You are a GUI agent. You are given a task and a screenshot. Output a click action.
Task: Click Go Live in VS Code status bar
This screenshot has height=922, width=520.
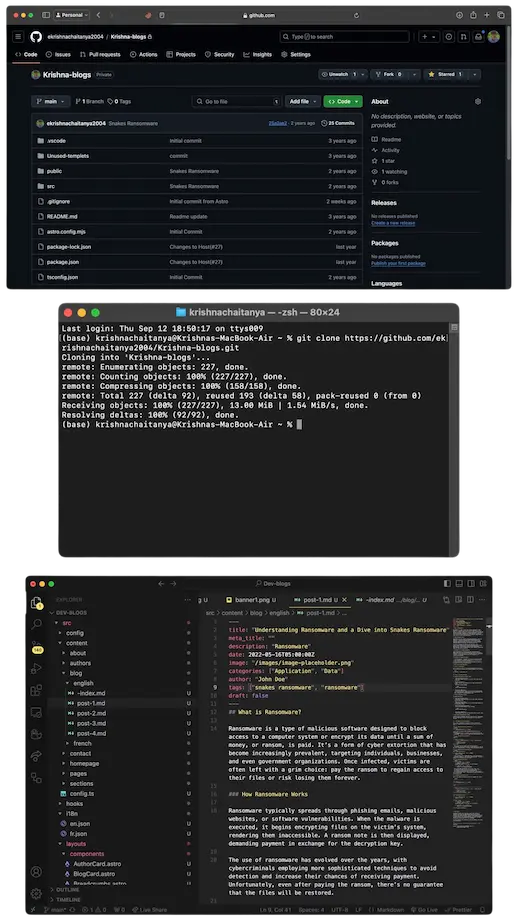click(x=424, y=910)
